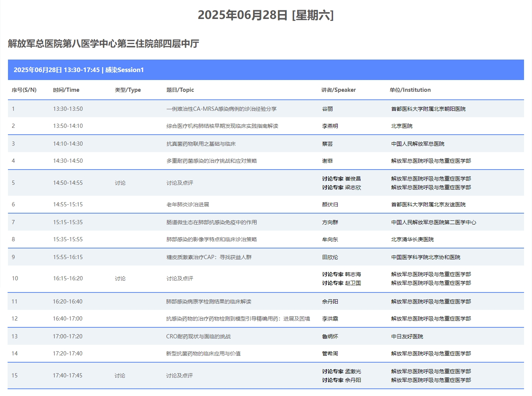Select topic 综合医疗机构肺结核早期发现临床实践指南解读

tap(222, 126)
